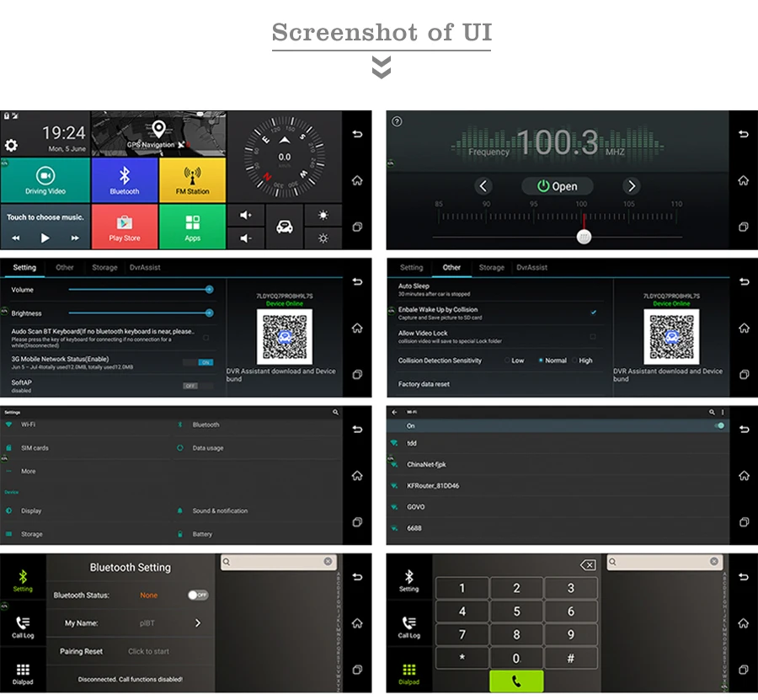Click the compass speed widget

[x=285, y=156]
